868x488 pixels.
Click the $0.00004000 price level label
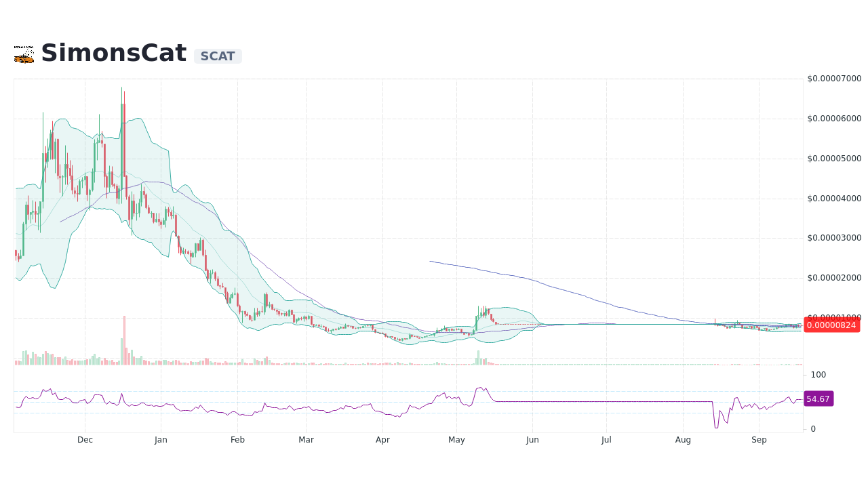833,198
